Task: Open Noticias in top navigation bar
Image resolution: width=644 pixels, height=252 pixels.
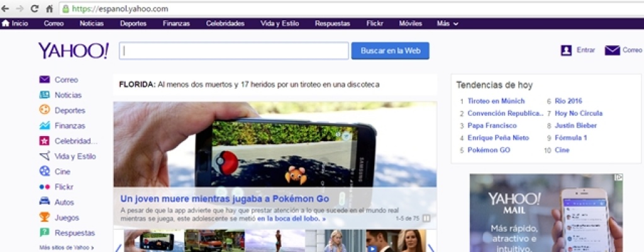Action: (92, 23)
